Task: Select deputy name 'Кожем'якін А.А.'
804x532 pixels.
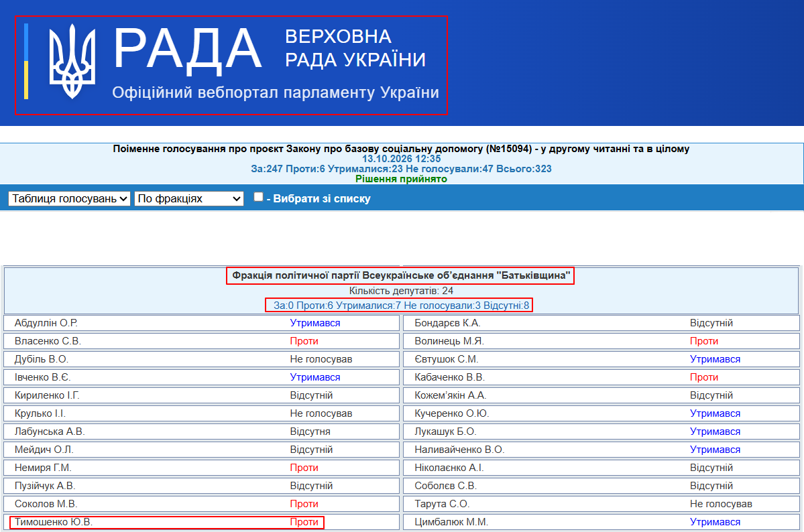Action: tap(451, 395)
